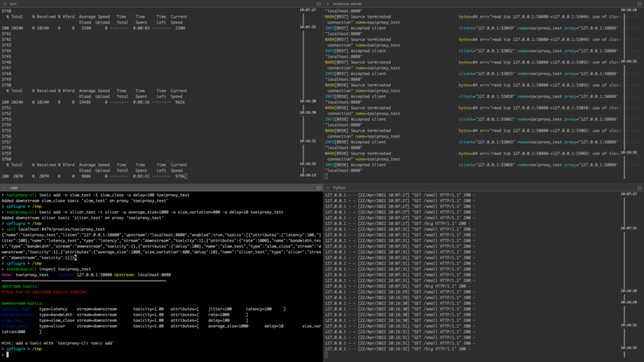Click the 10:16:32 'GET /big' log line
644x362 pixels.
[397, 349]
